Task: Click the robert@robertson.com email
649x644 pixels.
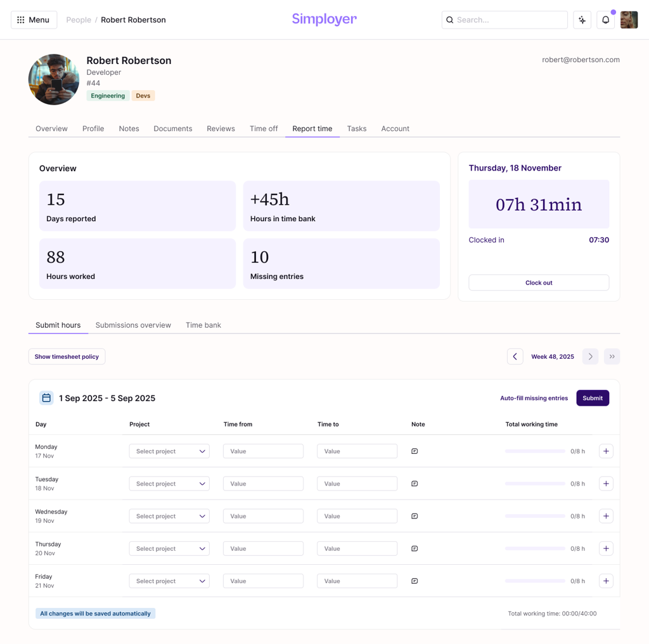Action: 581,60
